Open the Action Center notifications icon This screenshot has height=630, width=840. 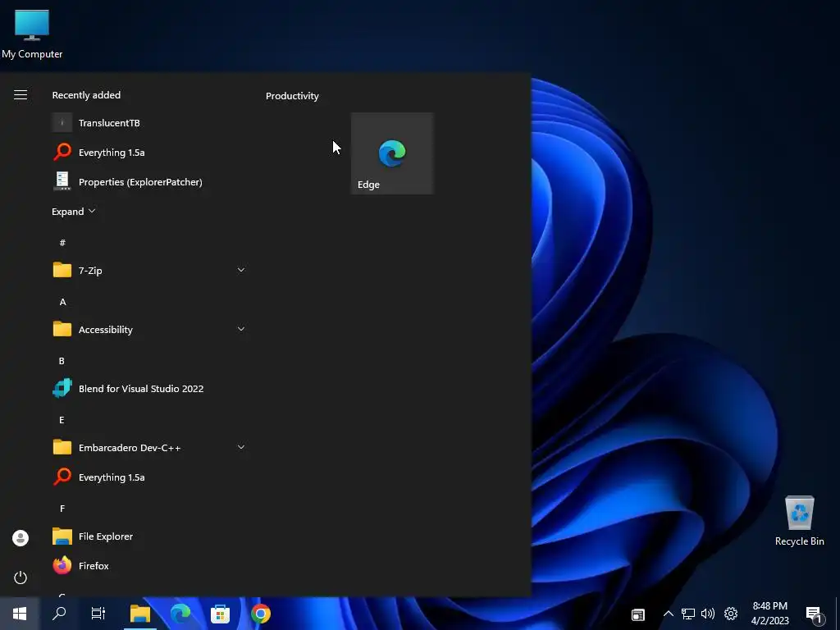click(x=815, y=614)
